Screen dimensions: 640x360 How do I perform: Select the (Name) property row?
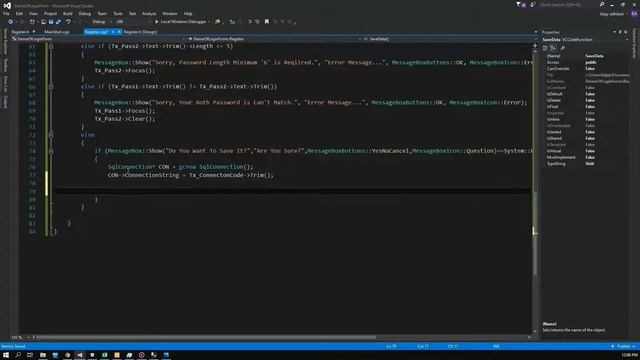point(586,56)
